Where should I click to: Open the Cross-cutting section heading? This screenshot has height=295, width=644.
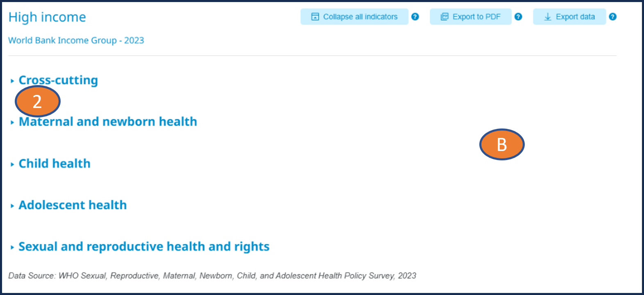(x=58, y=80)
